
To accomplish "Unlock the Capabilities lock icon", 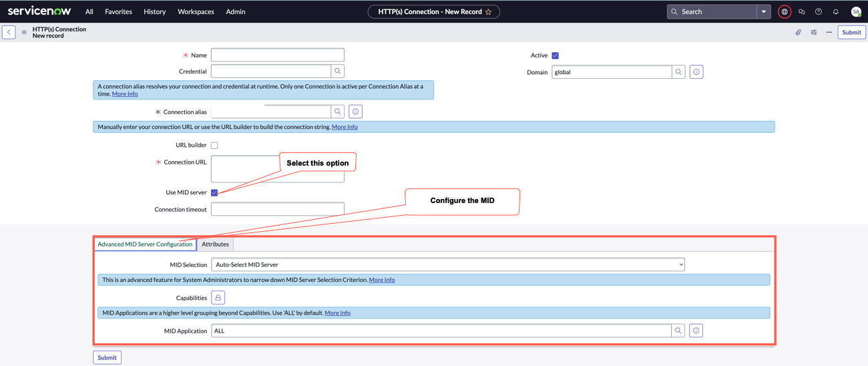I will tap(218, 297).
